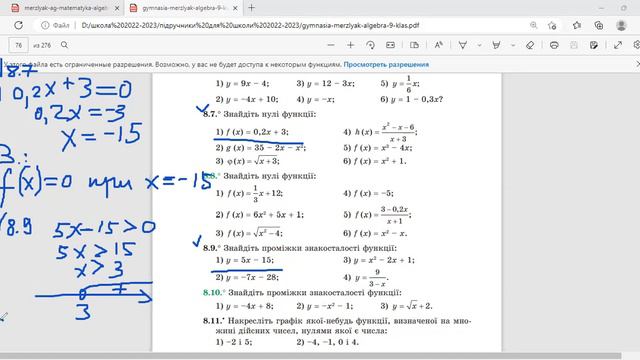Close the merzlyak-ag-matematyka tab
640x360 pixels.
(117, 8)
